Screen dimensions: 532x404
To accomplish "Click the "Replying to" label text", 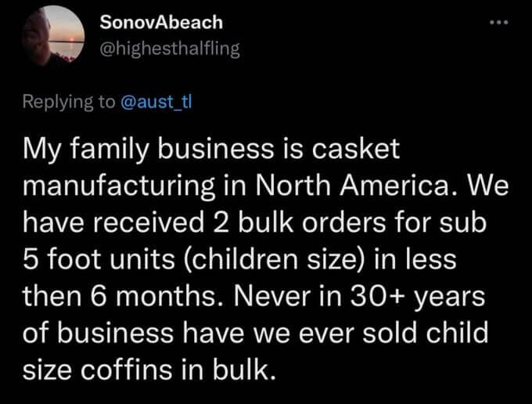I will click(x=69, y=103).
